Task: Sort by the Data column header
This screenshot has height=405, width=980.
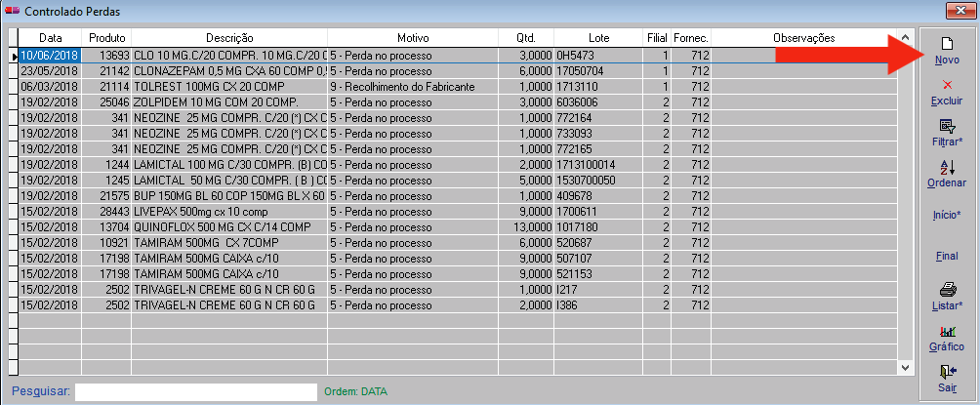Action: 50,38
